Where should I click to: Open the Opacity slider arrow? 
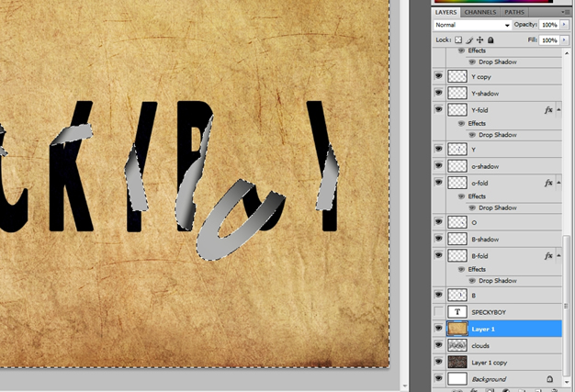tap(564, 25)
